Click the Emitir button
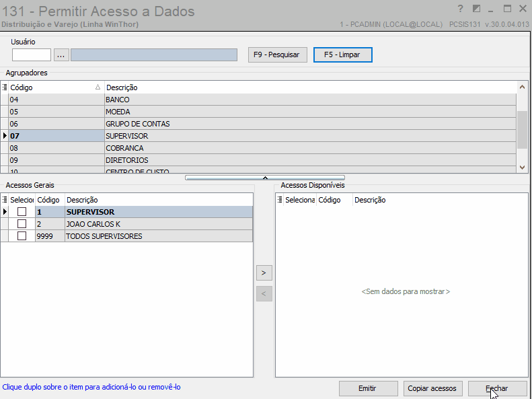Screen dimensions: 532x399 pos(368,388)
